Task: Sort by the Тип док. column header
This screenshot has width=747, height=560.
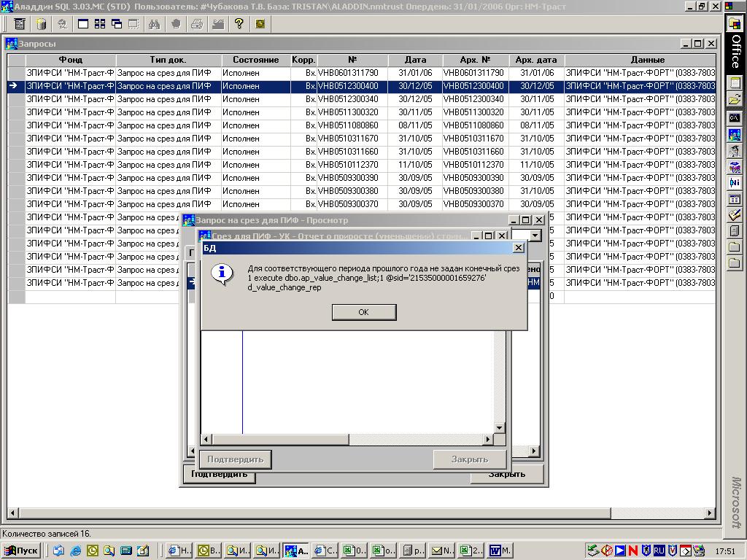Action: 169,60
